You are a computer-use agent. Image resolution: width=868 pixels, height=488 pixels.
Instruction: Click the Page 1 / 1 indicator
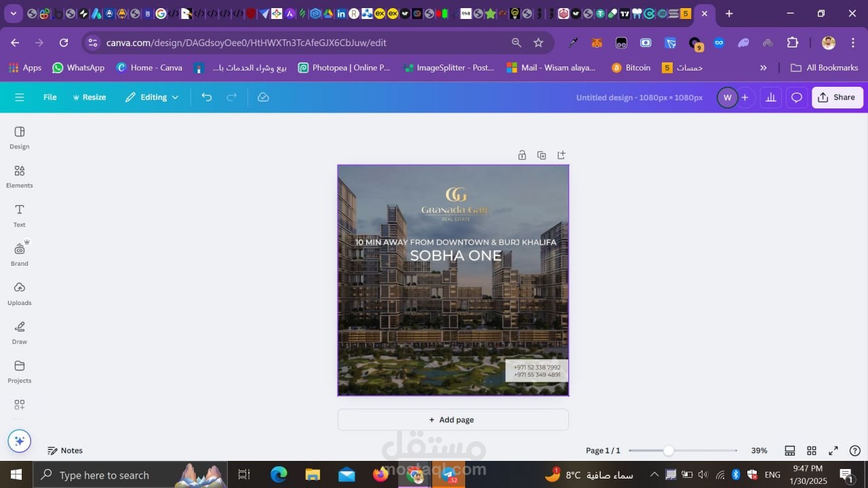pyautogui.click(x=603, y=451)
